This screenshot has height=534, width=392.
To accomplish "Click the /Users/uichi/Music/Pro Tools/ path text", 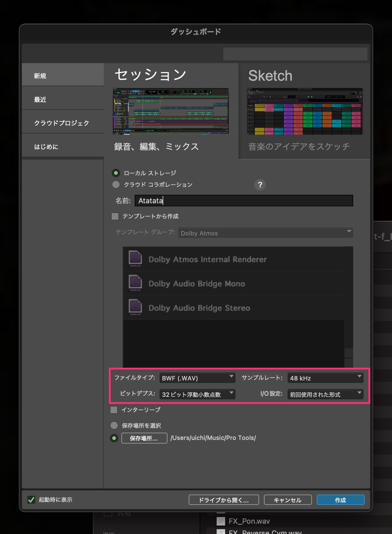I will click(x=213, y=438).
